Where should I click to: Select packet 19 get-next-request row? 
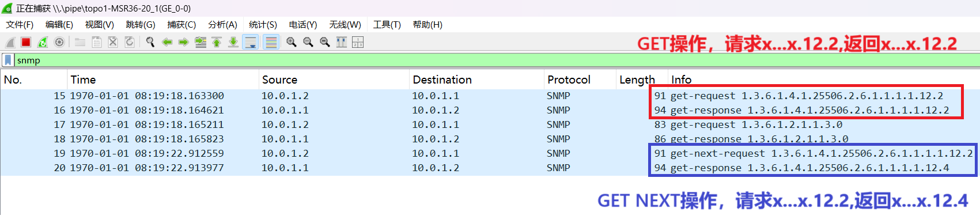coord(490,153)
